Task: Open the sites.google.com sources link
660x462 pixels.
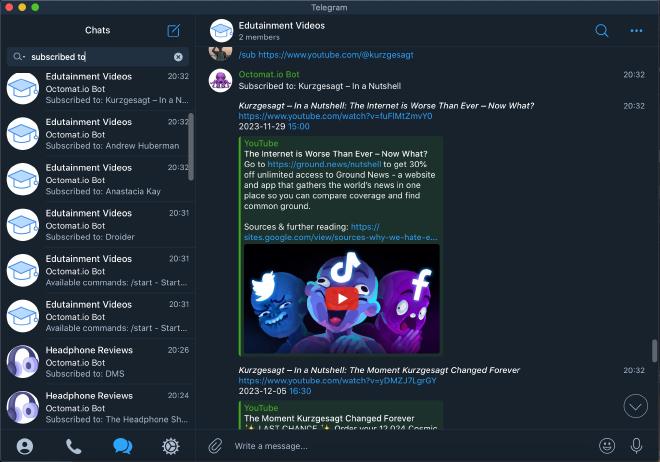Action: coord(341,237)
